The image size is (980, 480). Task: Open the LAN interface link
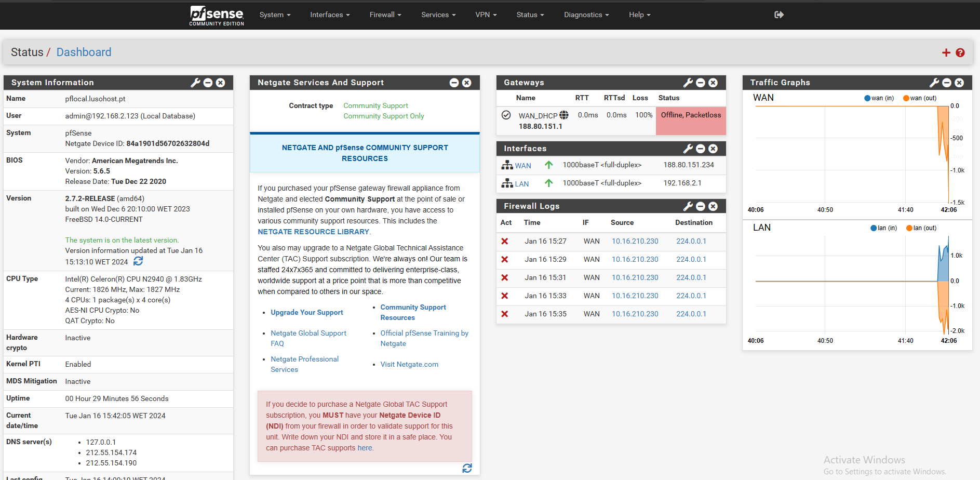pos(522,184)
